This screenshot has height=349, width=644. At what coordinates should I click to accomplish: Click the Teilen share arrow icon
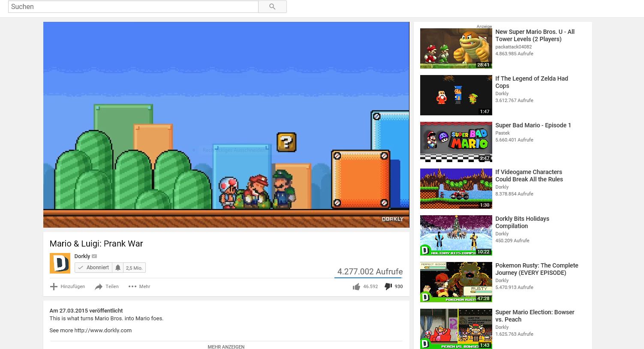point(99,286)
